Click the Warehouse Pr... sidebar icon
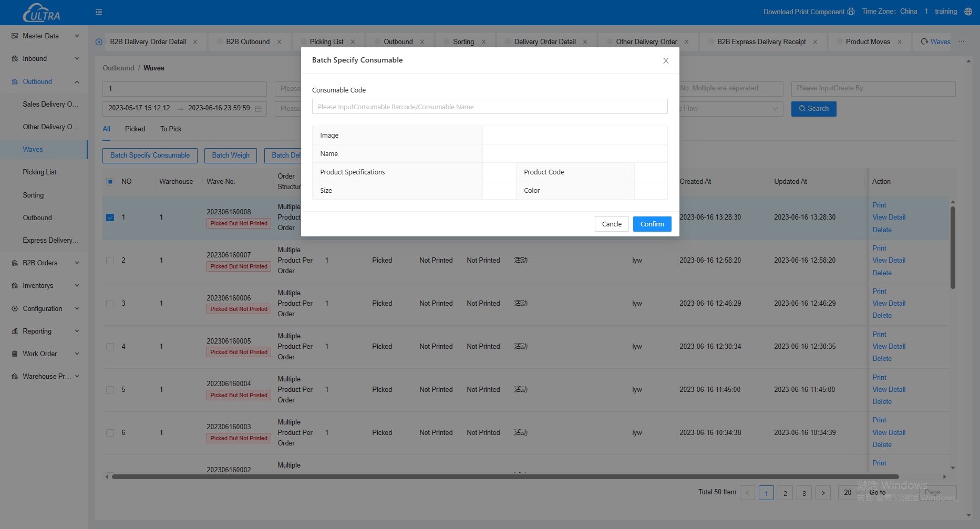Viewport: 980px width, 529px height. tap(15, 377)
